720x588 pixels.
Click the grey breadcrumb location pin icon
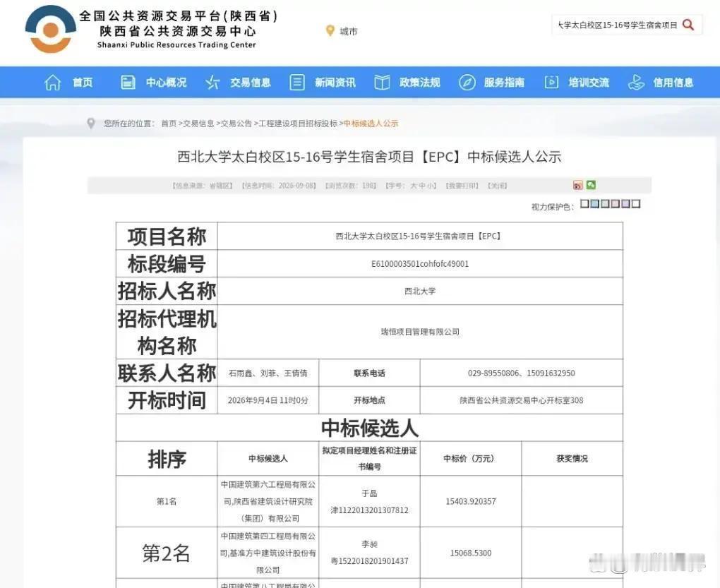(x=91, y=124)
